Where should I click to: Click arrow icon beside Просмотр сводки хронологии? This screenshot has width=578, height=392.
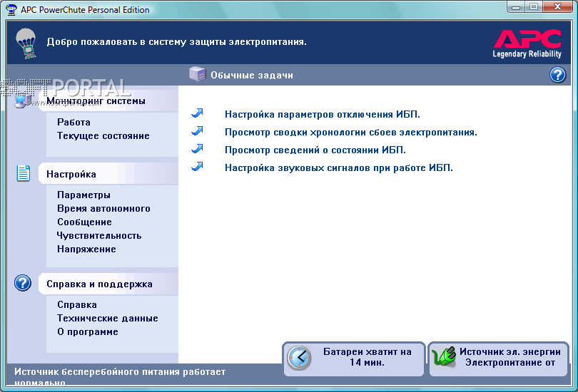click(197, 130)
